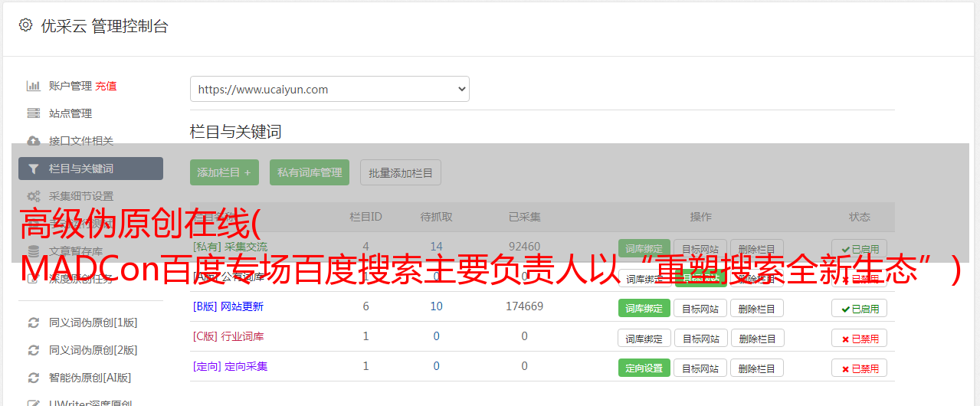Click the 优采云 管理控制台 title

104,26
